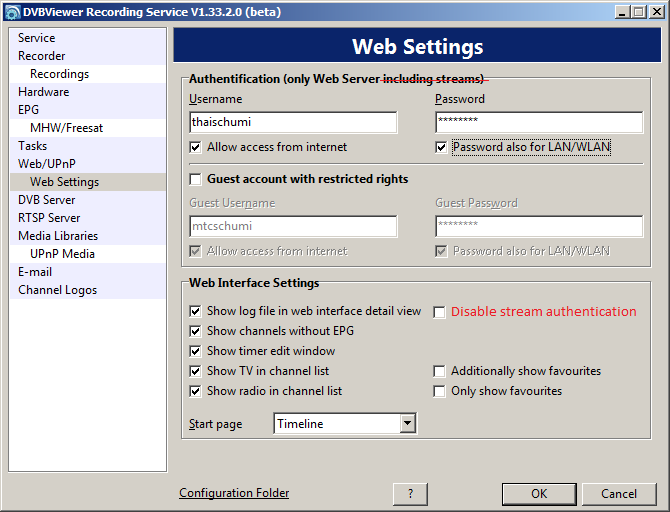Click the Password input field
This screenshot has height=512, width=670.
point(538,122)
